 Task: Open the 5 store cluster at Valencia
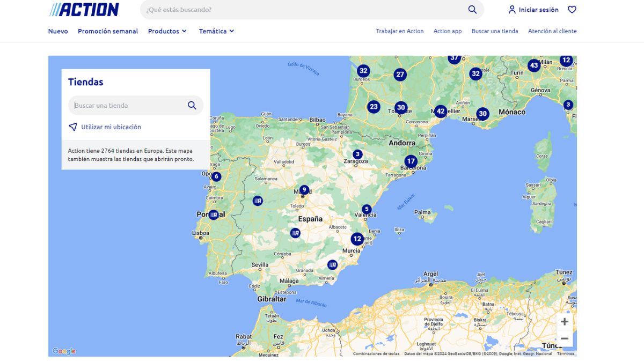coord(367,209)
